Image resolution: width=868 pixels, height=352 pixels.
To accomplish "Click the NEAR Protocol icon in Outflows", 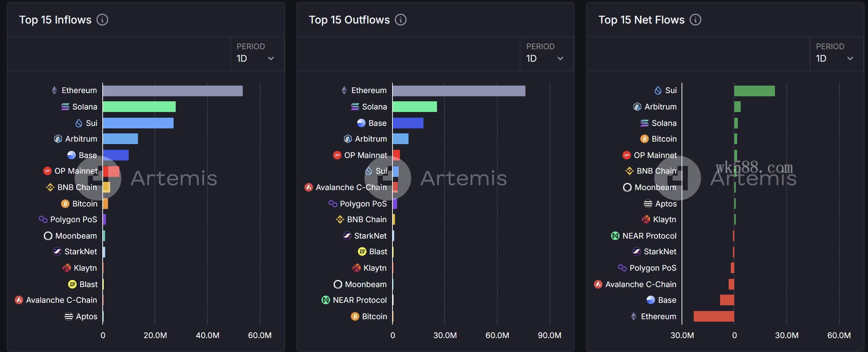I will coord(326,300).
